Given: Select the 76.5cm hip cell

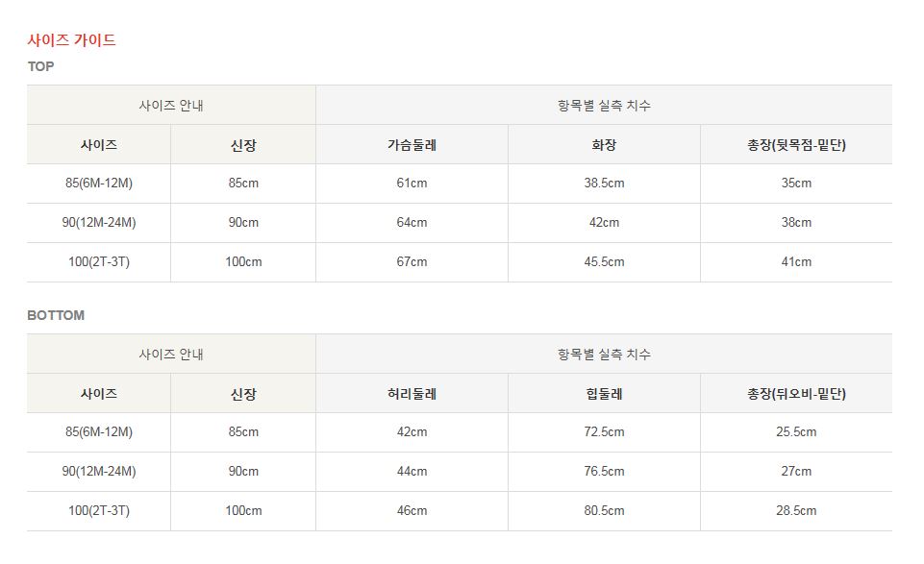Looking at the screenshot, I should 604,472.
